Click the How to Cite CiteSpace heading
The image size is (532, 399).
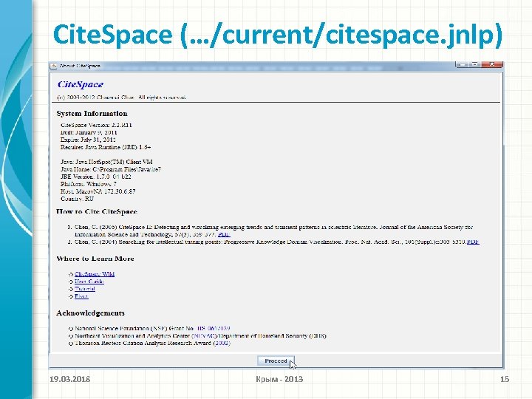[97, 212]
